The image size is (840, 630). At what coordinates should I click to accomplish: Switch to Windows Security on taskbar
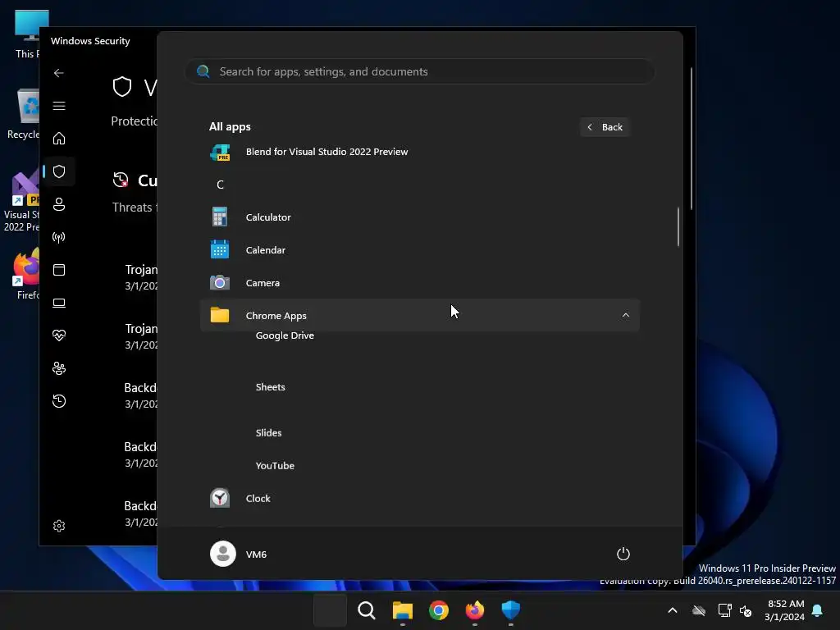510,610
